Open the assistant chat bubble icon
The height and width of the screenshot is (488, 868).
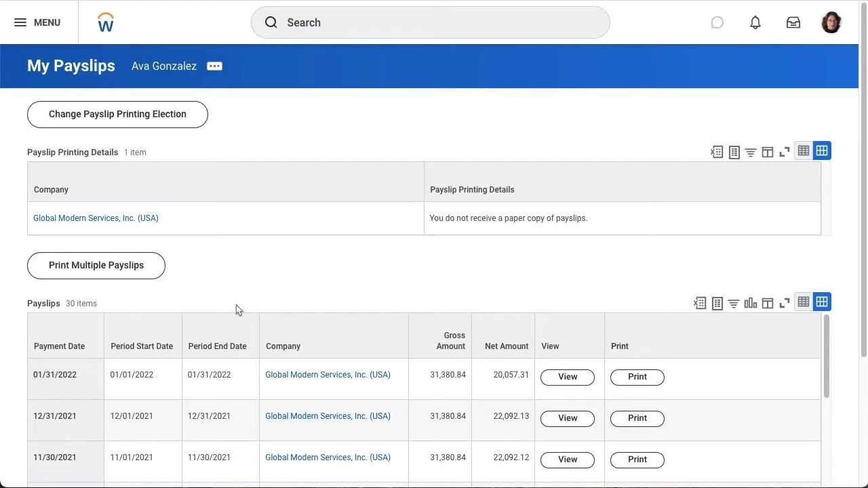717,22
